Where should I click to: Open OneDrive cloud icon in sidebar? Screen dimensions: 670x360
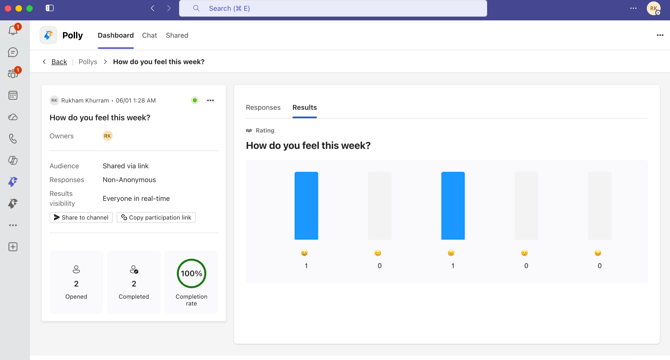click(x=13, y=117)
